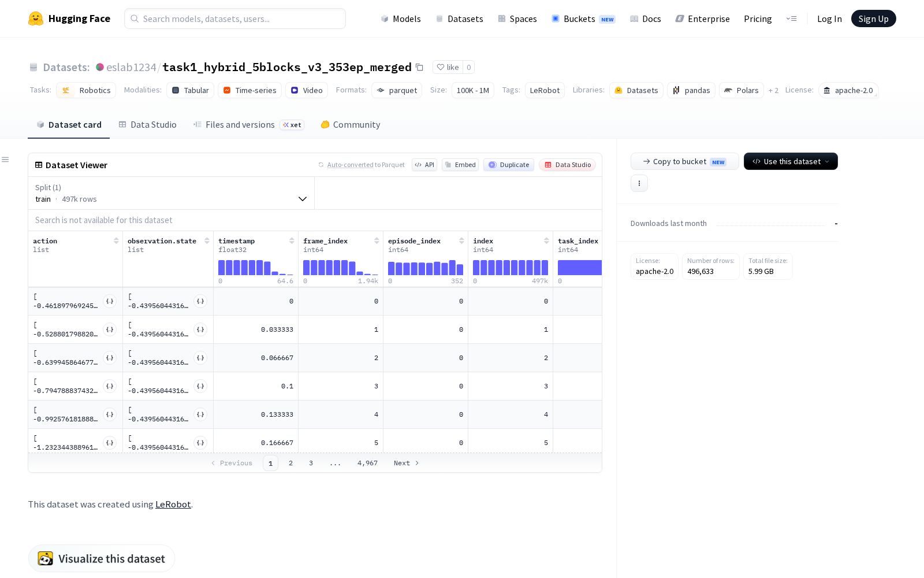
Task: Open the three-dot more options button
Action: [x=639, y=183]
